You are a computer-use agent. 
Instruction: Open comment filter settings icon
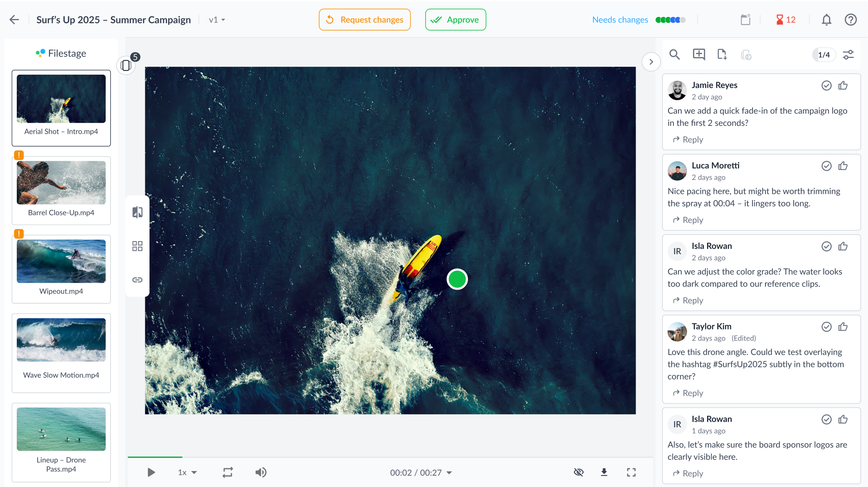click(848, 54)
